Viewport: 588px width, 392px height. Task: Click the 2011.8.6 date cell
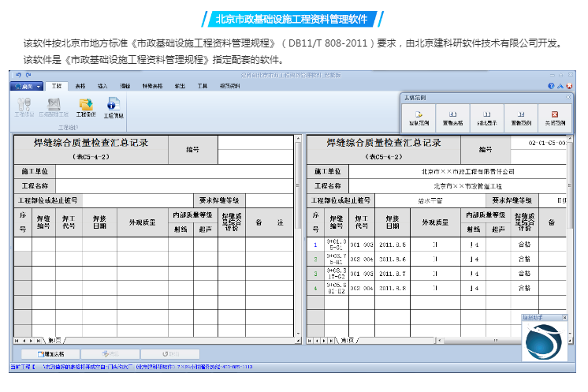393,259
